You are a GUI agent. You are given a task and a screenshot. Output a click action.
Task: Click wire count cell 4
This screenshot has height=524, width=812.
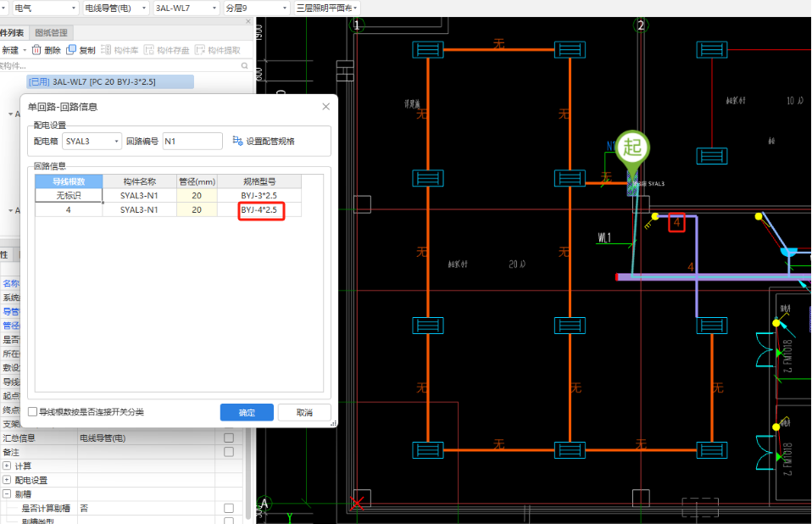69,209
